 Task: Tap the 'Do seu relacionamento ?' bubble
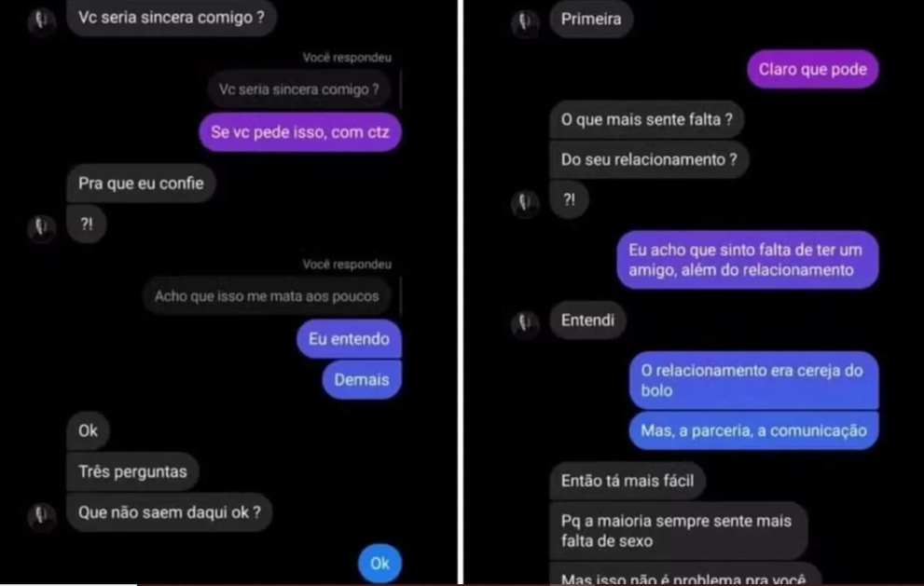click(649, 159)
